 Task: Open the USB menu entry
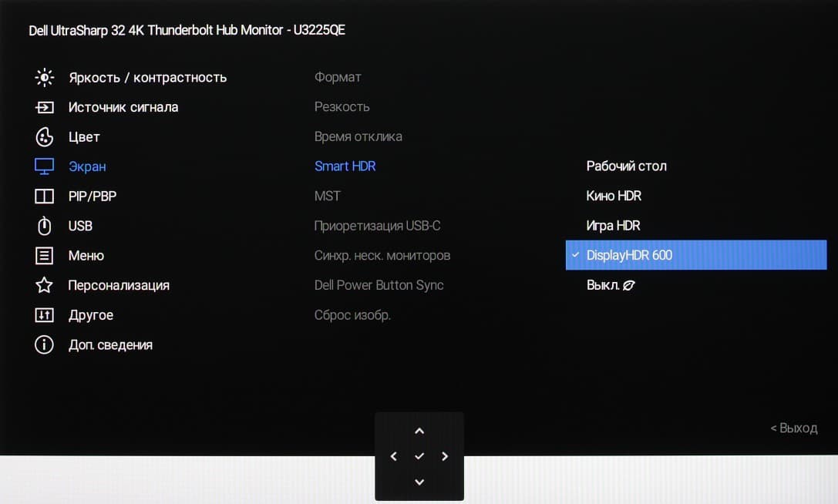coord(80,226)
